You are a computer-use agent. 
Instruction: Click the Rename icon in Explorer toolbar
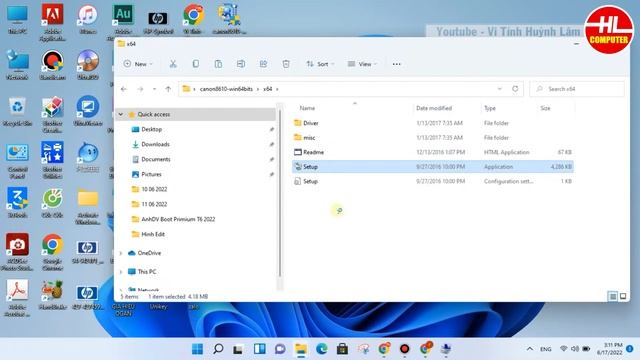click(x=241, y=64)
